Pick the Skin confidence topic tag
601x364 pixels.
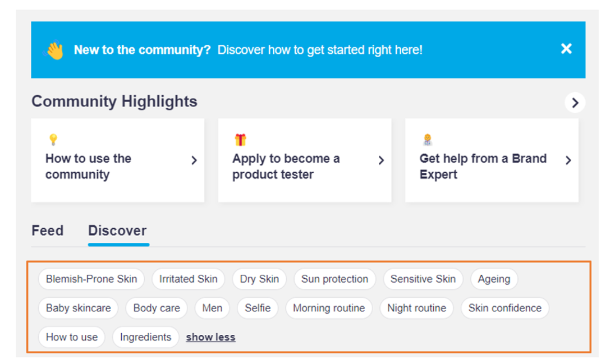[x=504, y=308]
